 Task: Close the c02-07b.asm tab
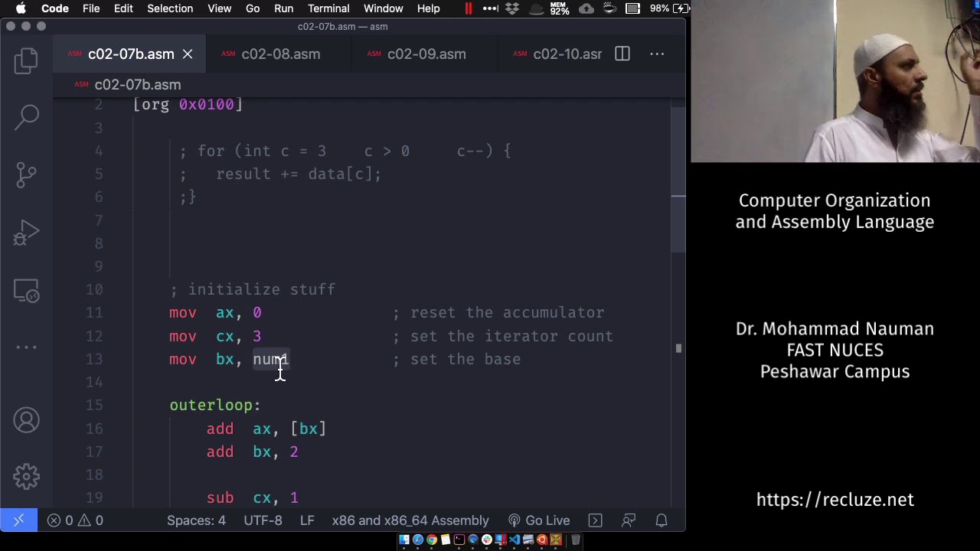(188, 54)
